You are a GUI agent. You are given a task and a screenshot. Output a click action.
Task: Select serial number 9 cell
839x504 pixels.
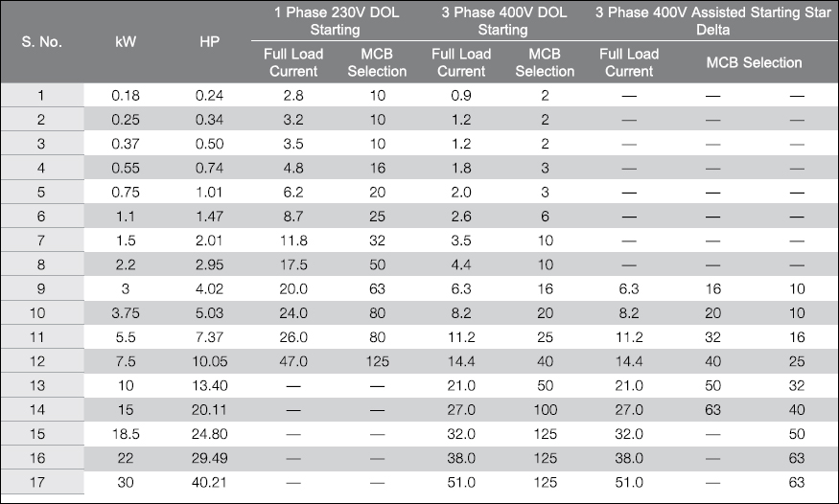pos(41,289)
